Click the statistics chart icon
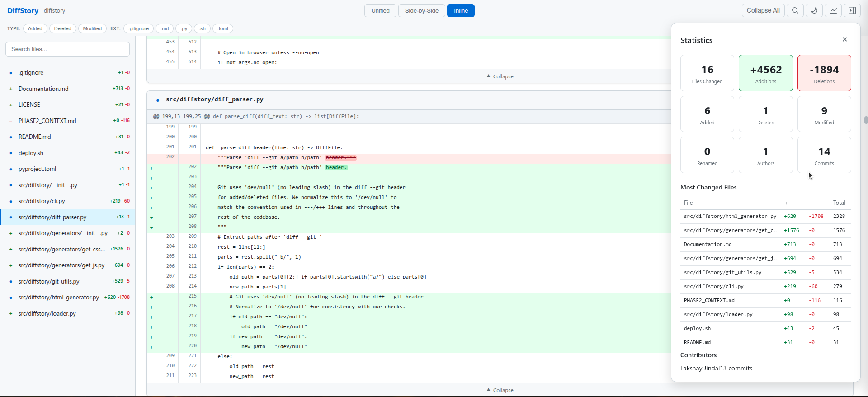The height and width of the screenshot is (397, 868). (833, 10)
